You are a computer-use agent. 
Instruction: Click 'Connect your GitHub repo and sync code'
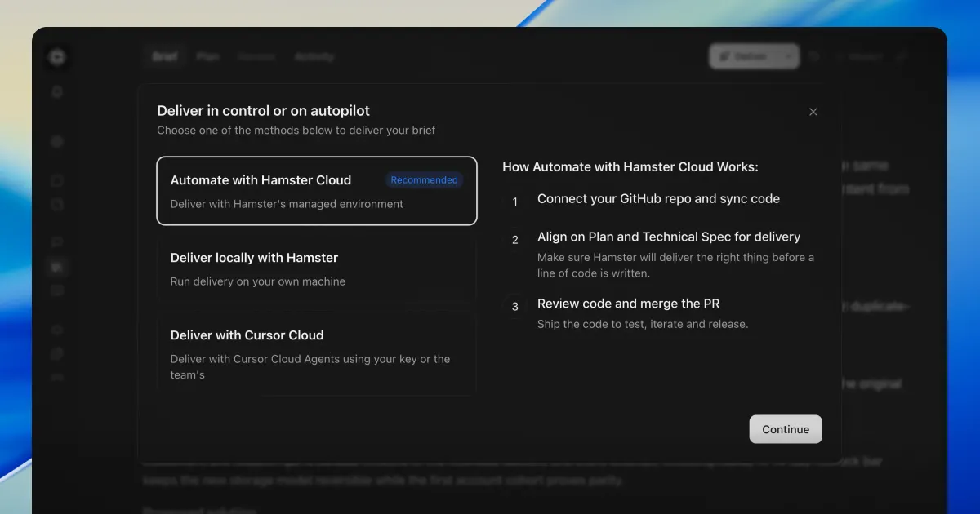pos(658,198)
